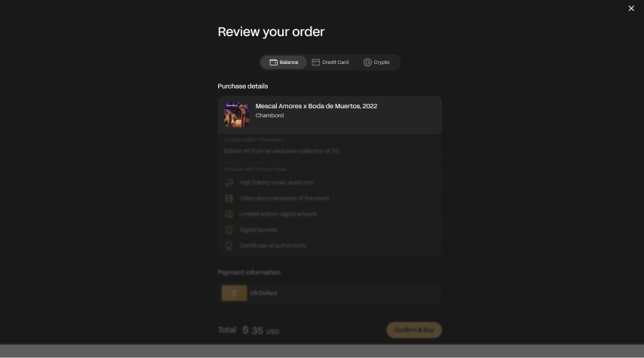Select the Balance payment tab
This screenshot has height=358, width=644.
(284, 62)
